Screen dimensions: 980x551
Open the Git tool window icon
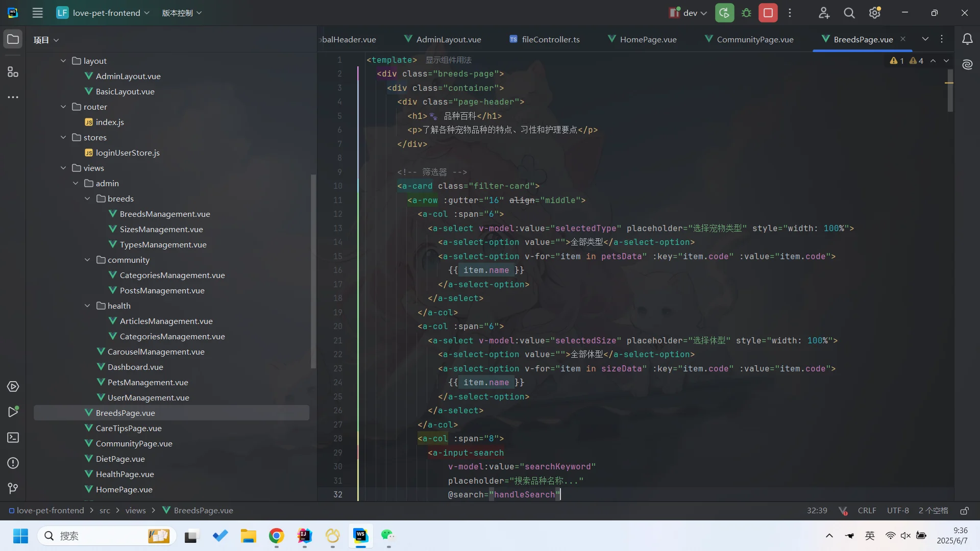click(13, 489)
